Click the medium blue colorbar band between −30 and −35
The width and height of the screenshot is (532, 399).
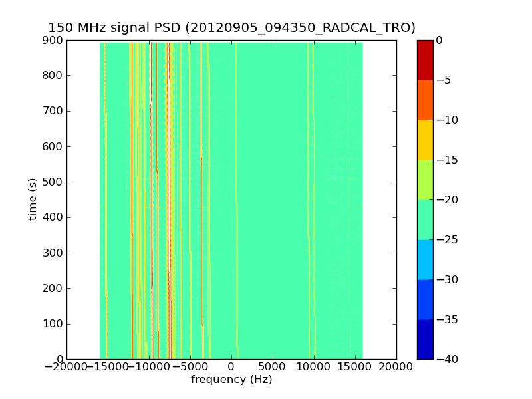pyautogui.click(x=424, y=299)
